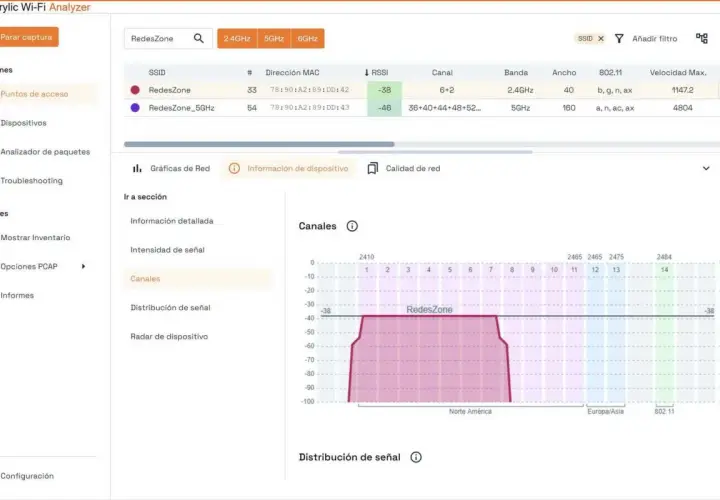
Task: Jump to Intensidad de señal section
Action: (167, 250)
